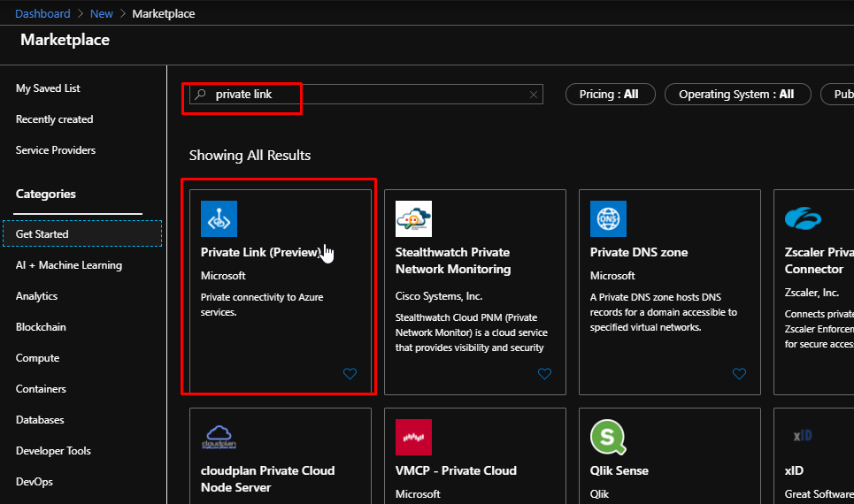Open My Saved List
Image resolution: width=854 pixels, height=504 pixels.
click(x=48, y=88)
